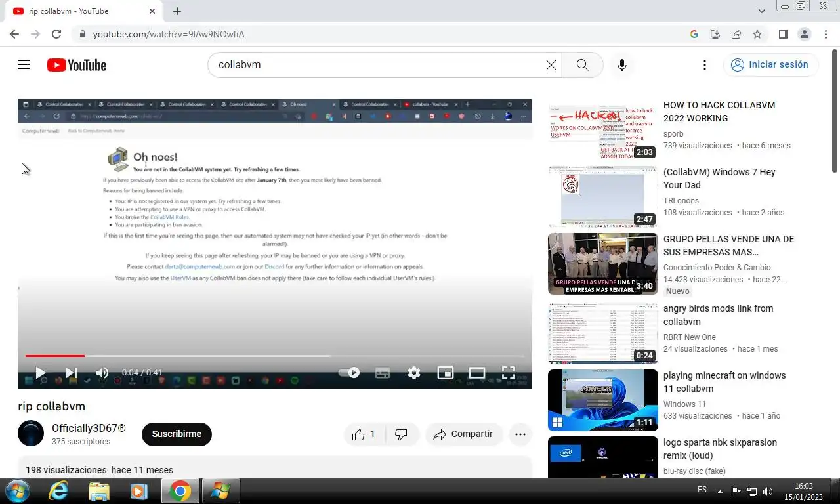The width and height of the screenshot is (840, 504).
Task: Show hidden tray icons arrow
Action: (720, 492)
